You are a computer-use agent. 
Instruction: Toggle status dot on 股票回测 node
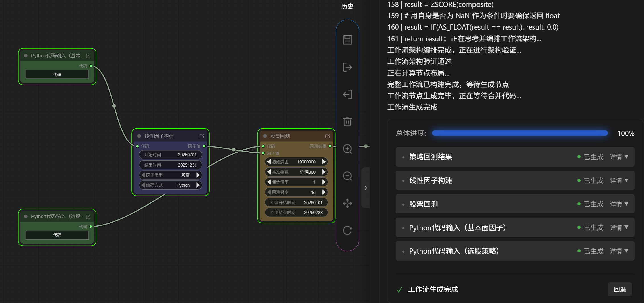click(x=265, y=136)
